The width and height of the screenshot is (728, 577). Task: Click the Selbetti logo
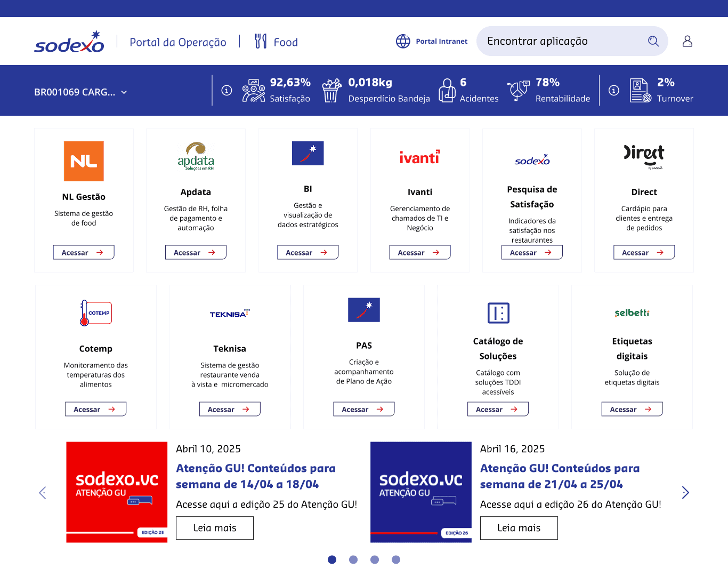(632, 313)
